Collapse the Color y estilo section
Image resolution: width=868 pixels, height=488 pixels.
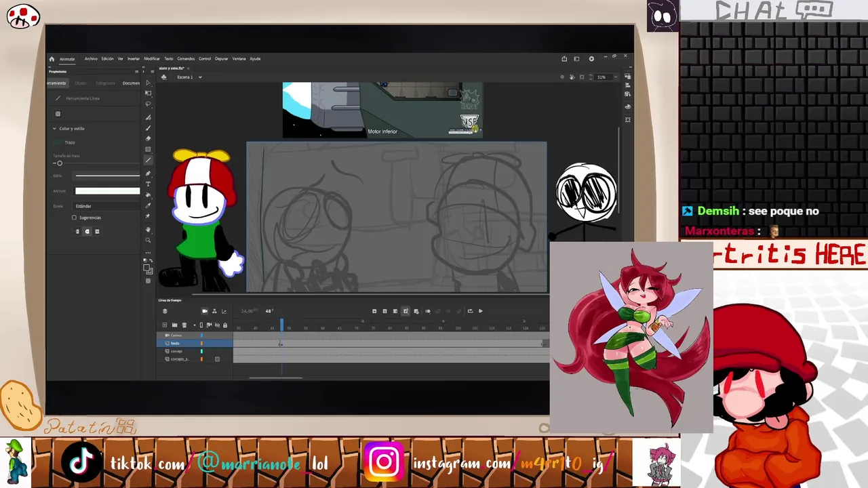click(x=54, y=128)
